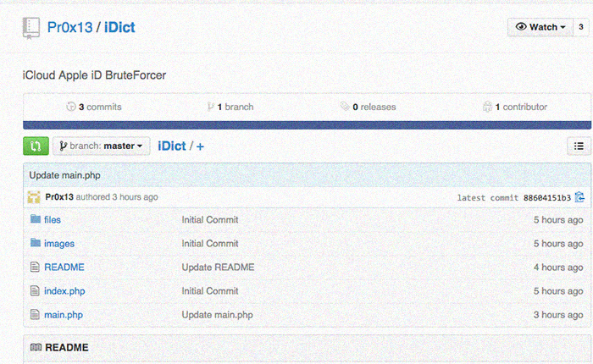Image resolution: width=593 pixels, height=364 pixels.
Task: Click the main.php file document icon
Action: [x=35, y=314]
